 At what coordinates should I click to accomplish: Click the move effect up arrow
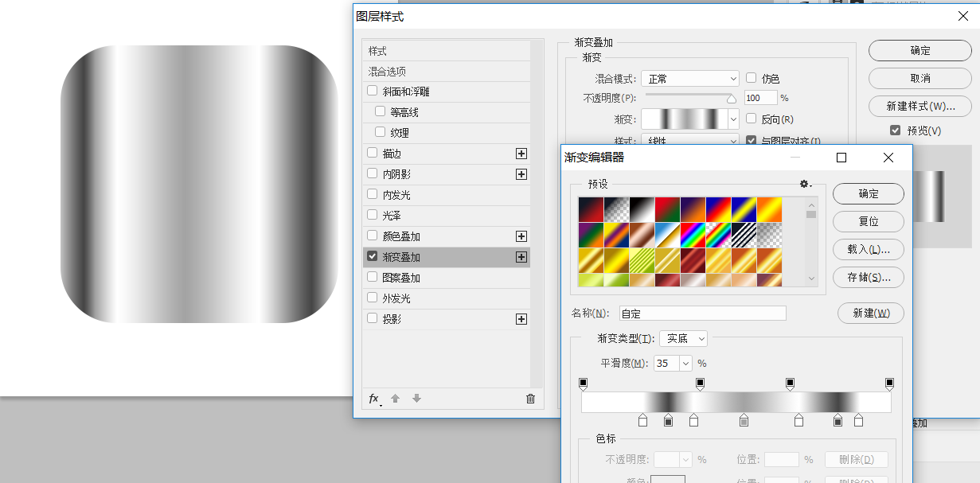(395, 399)
